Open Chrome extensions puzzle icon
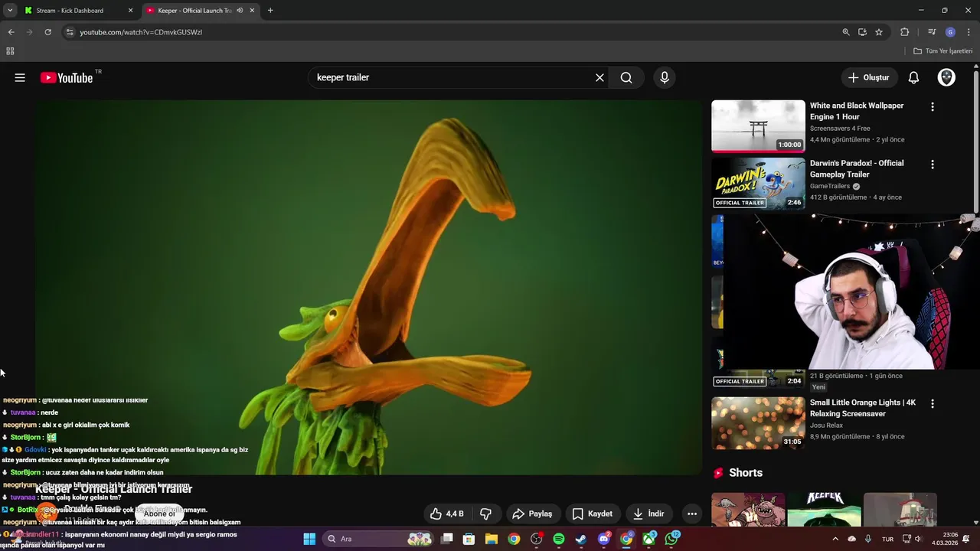This screenshot has height=551, width=980. point(904,32)
